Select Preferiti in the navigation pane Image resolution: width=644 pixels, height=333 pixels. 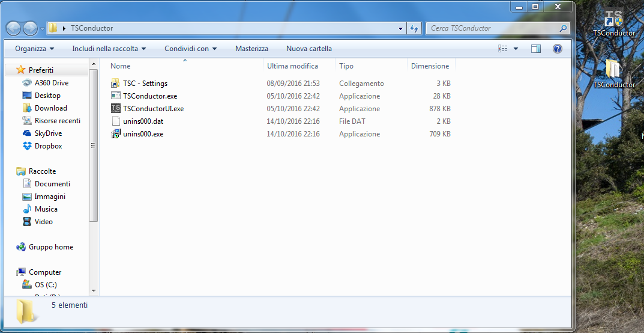click(x=41, y=70)
